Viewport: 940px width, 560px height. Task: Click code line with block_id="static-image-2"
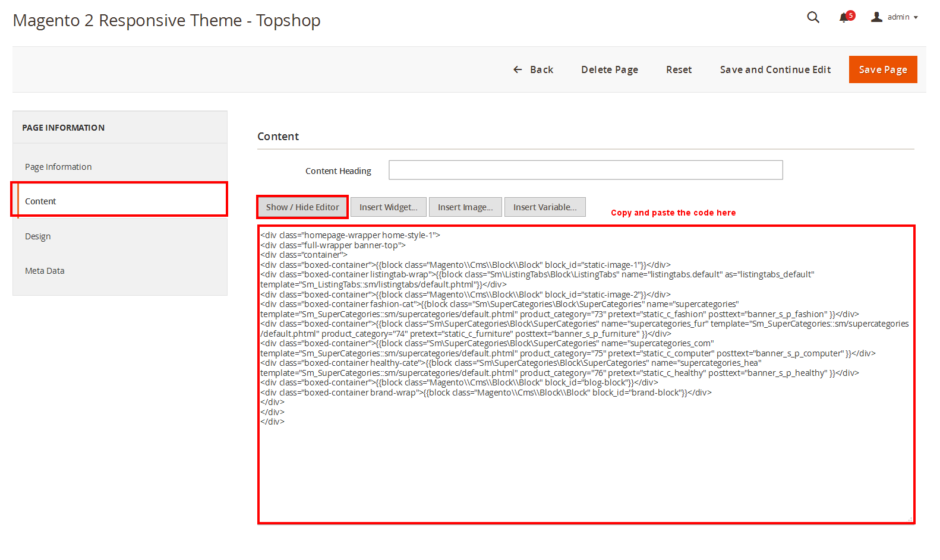click(465, 295)
